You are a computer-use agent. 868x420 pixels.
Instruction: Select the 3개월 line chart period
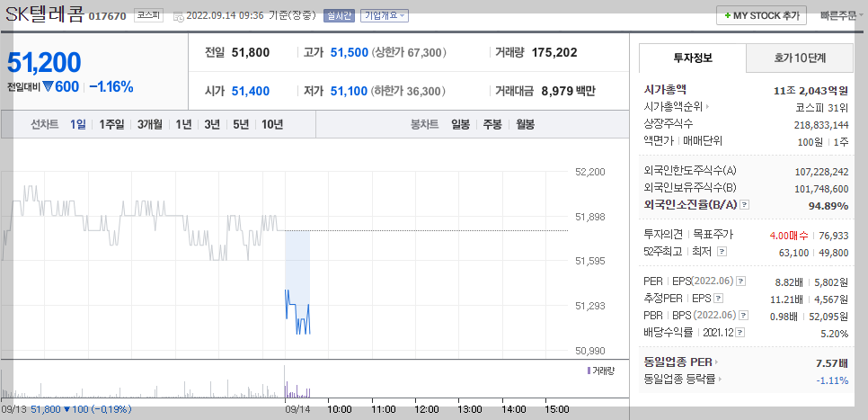tap(149, 125)
